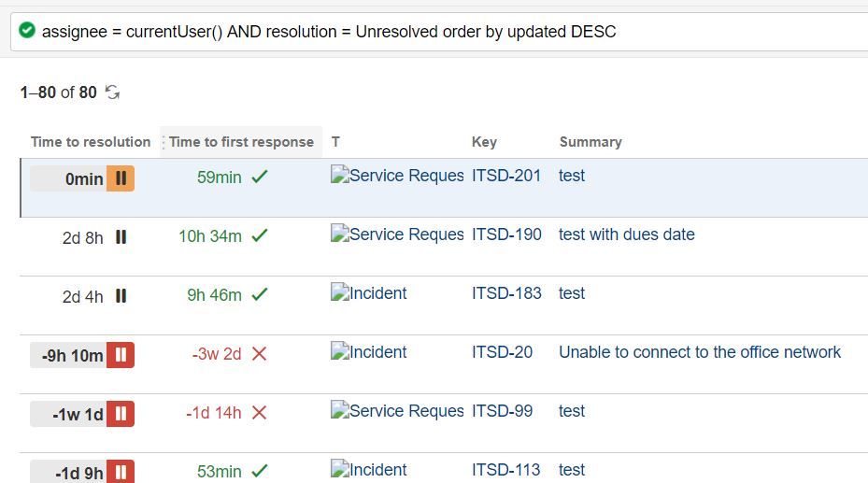Open 'test with dues date' summary link
The image size is (868, 483).
pyautogui.click(x=627, y=234)
